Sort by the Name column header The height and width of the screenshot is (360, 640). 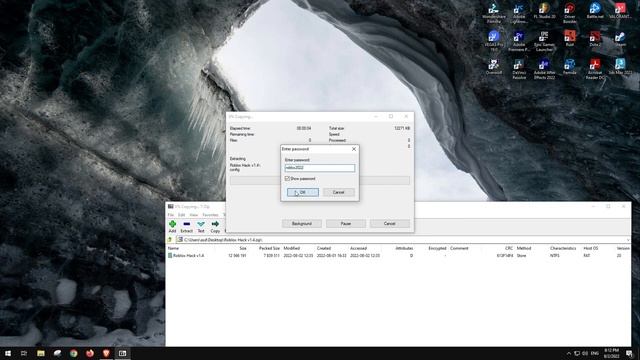173,248
